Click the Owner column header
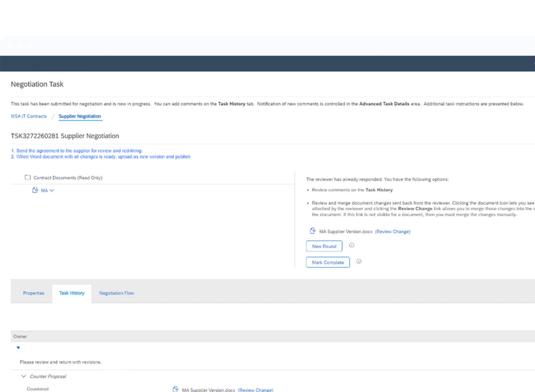535x392 pixels. point(20,336)
